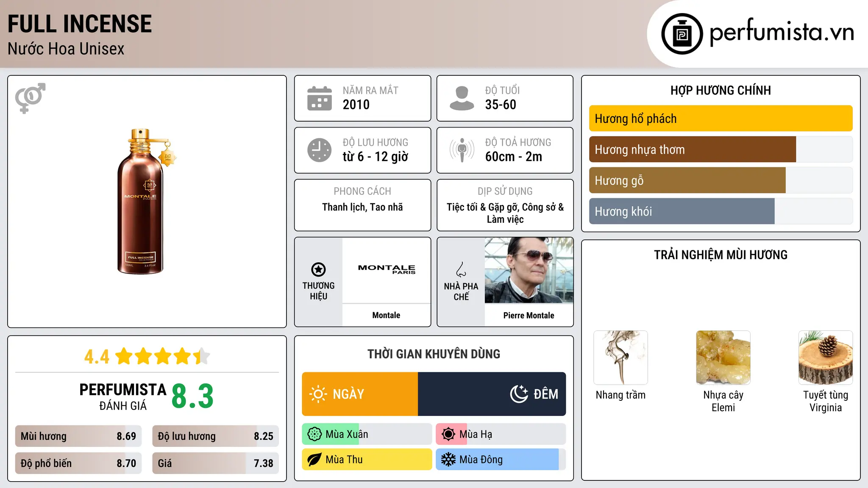Click the sillage value 60cm - 2m

514,157
